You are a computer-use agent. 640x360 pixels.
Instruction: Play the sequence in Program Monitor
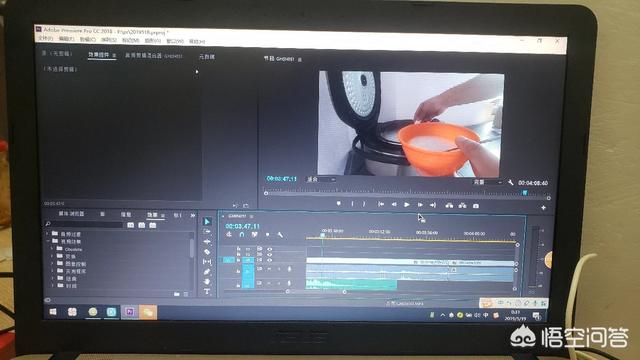click(x=407, y=204)
